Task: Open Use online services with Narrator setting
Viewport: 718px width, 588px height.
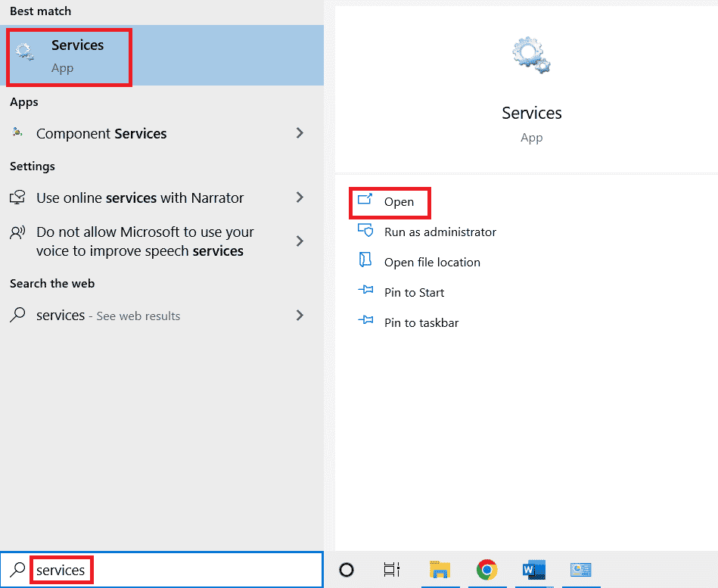Action: pos(162,198)
